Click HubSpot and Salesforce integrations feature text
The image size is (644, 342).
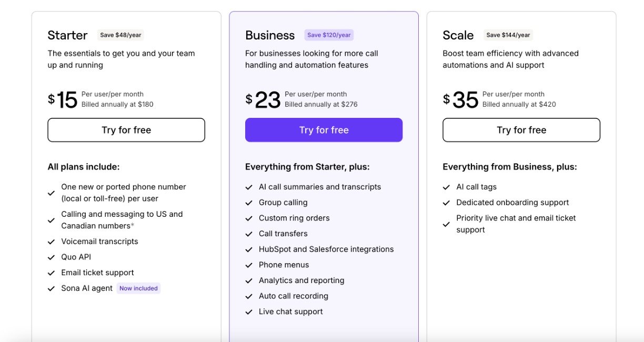[326, 249]
